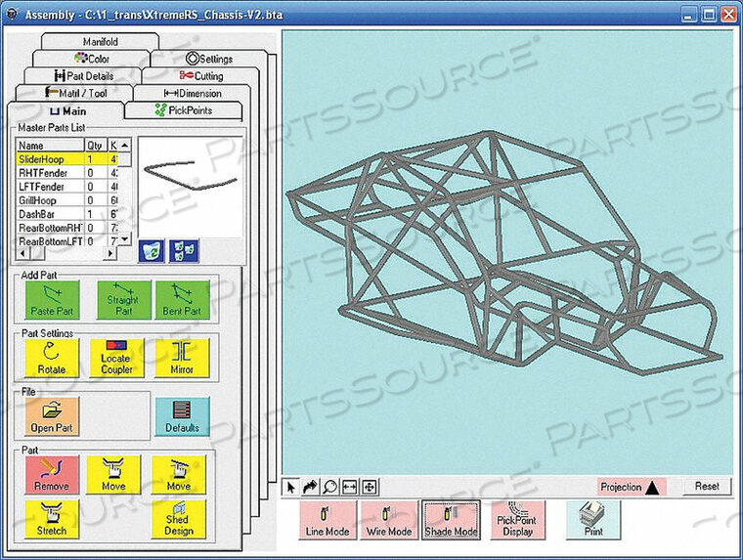Mirror the selected part
The width and height of the screenshot is (743, 560).
(182, 359)
